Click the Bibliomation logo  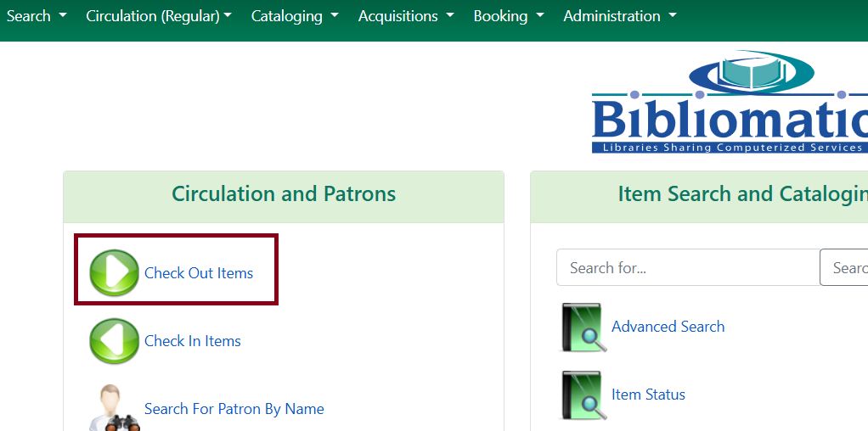pyautogui.click(x=730, y=104)
